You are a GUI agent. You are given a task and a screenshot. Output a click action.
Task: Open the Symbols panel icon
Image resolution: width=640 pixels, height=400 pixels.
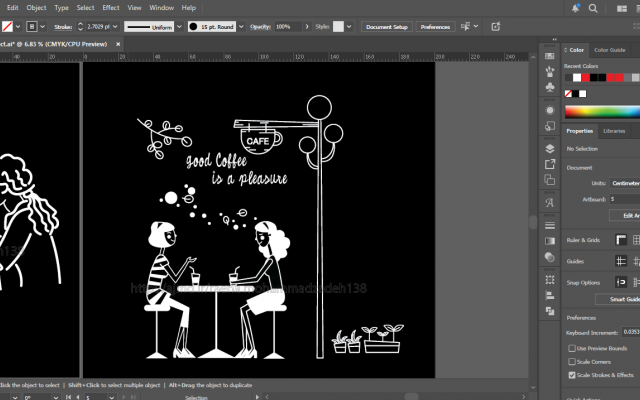[x=550, y=87]
